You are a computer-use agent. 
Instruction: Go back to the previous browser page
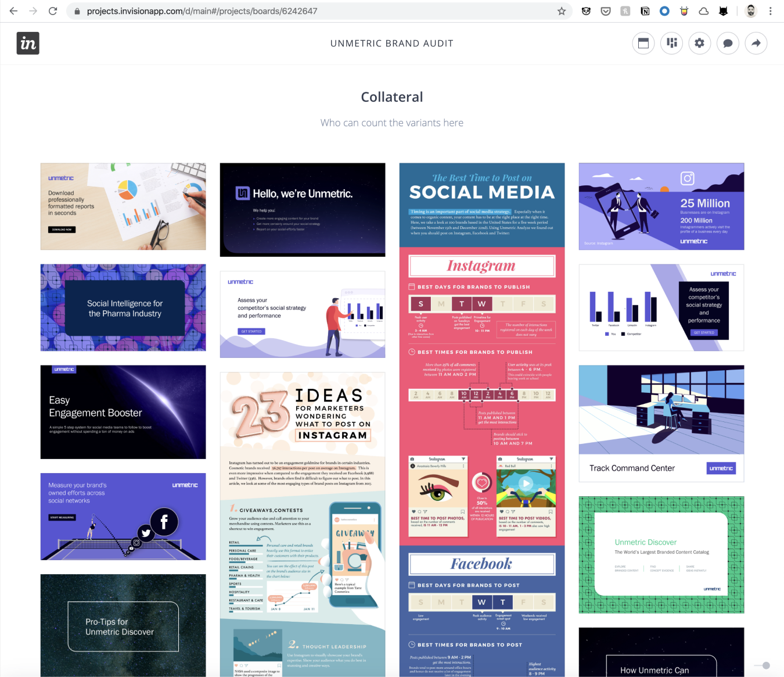(14, 11)
